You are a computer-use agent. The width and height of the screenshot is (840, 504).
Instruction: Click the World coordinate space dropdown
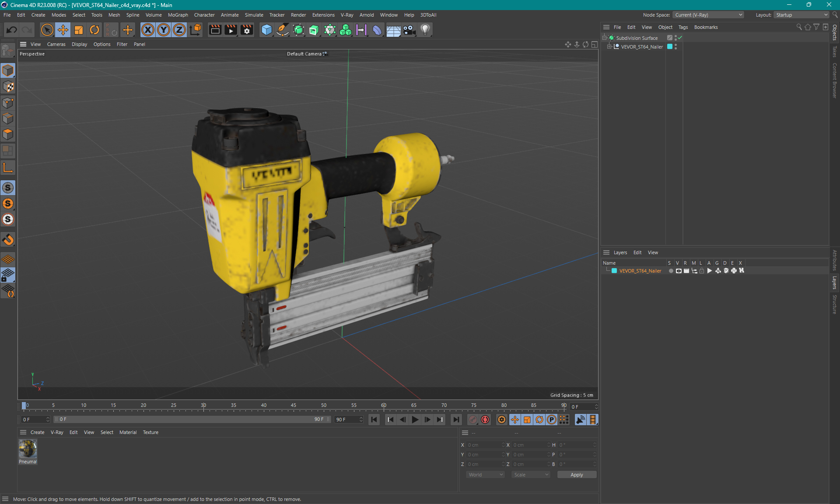coord(483,475)
